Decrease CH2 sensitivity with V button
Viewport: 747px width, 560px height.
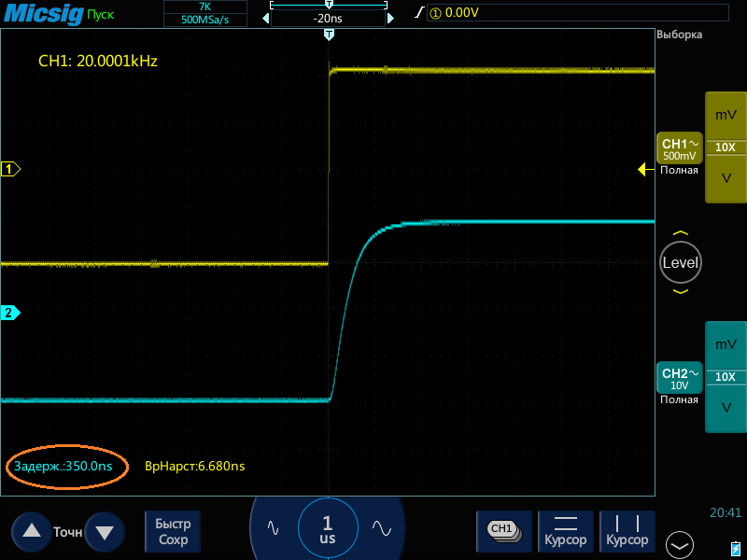tap(726, 408)
